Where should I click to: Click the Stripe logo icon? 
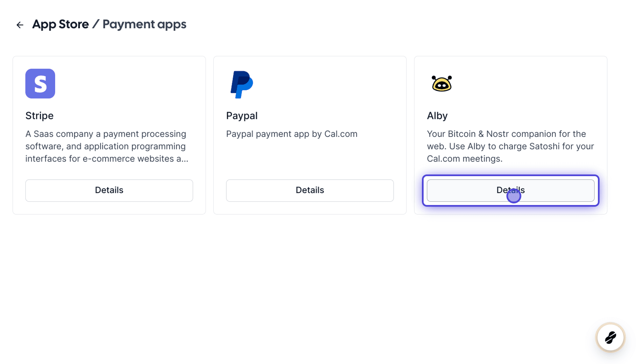coord(40,83)
